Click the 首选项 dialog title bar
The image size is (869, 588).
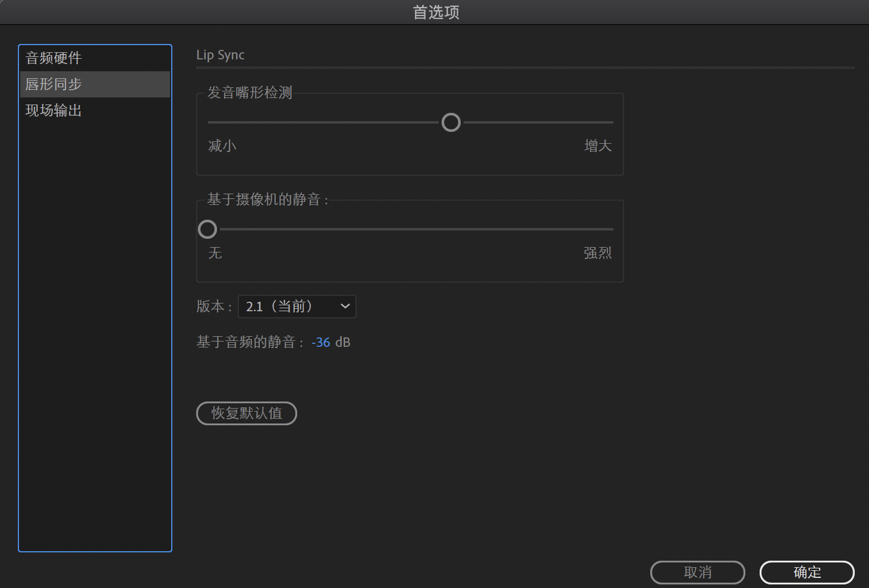pyautogui.click(x=434, y=12)
